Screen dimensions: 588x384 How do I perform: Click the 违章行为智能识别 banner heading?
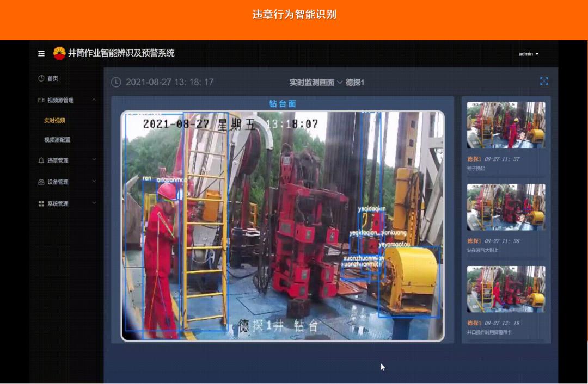click(294, 15)
